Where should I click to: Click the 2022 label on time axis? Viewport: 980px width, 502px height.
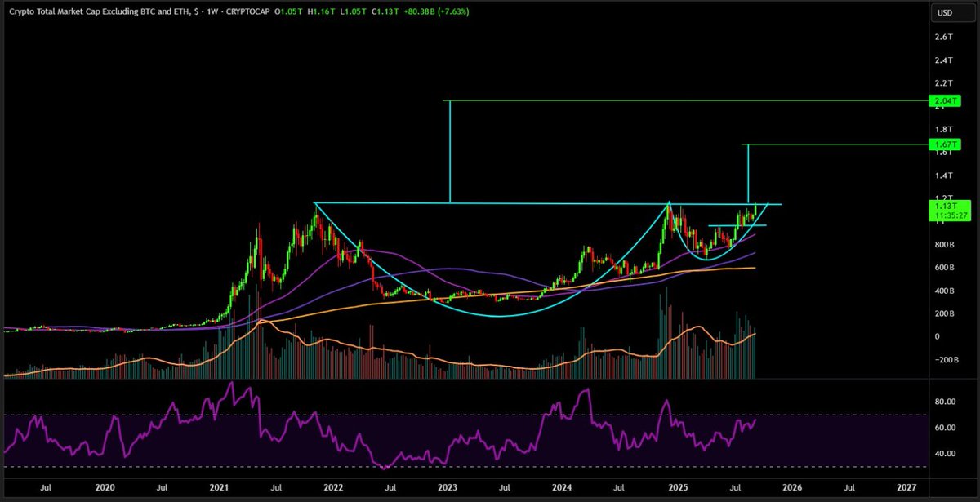point(333,486)
